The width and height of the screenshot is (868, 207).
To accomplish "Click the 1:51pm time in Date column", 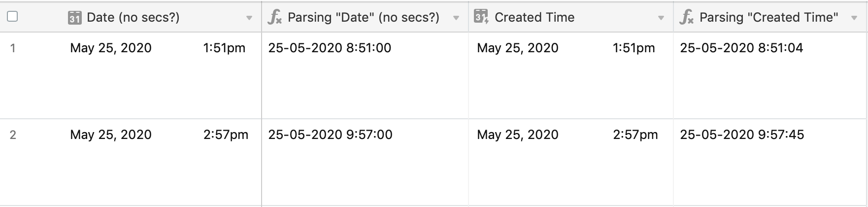I will coord(224,48).
